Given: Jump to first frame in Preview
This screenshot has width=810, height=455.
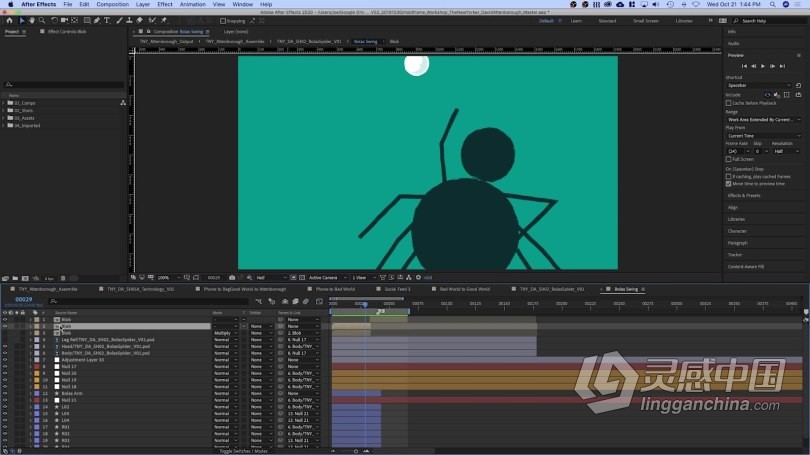Looking at the screenshot, I should click(744, 66).
